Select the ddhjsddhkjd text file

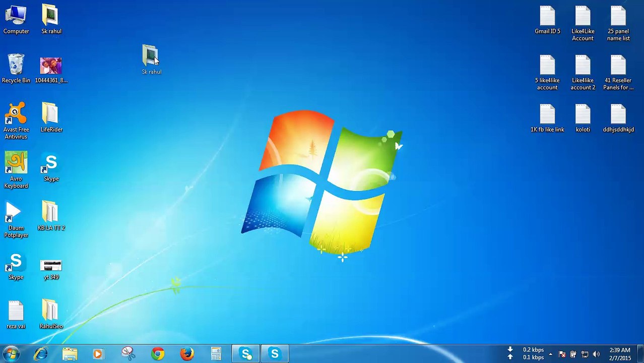click(x=618, y=118)
